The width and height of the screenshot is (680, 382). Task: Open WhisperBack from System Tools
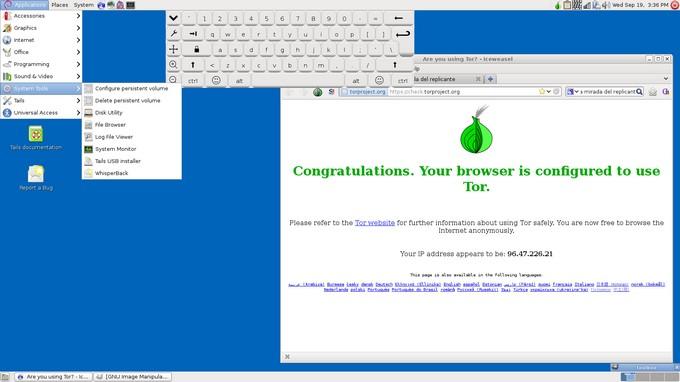point(131,173)
